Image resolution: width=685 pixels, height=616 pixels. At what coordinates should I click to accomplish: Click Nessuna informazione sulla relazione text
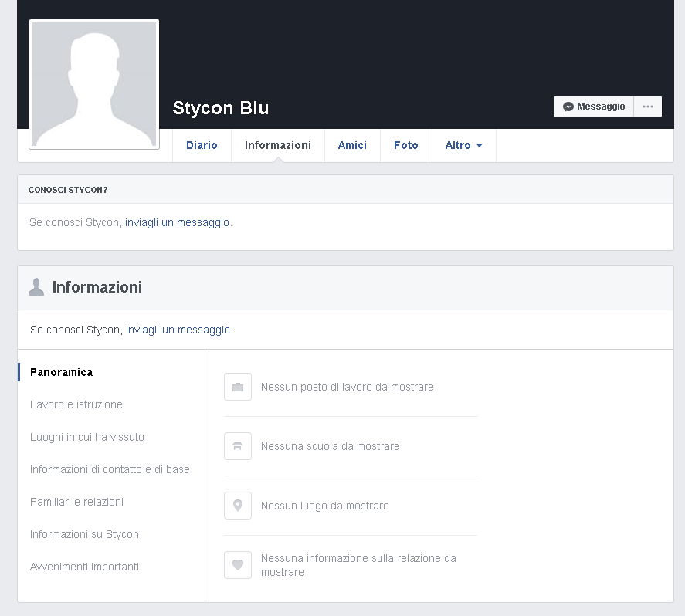click(x=358, y=565)
